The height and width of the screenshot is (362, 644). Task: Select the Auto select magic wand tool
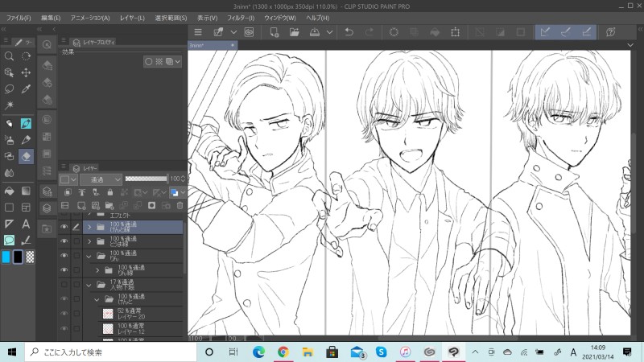[9, 105]
